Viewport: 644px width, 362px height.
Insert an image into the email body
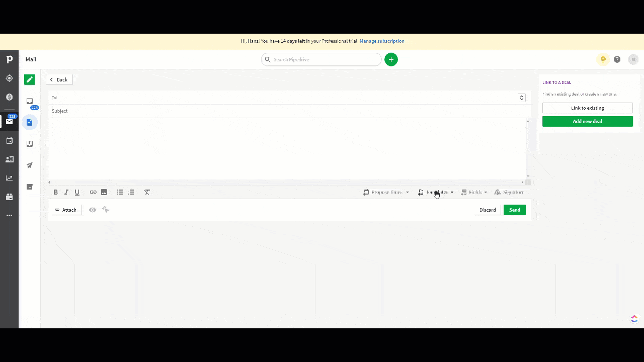(104, 192)
